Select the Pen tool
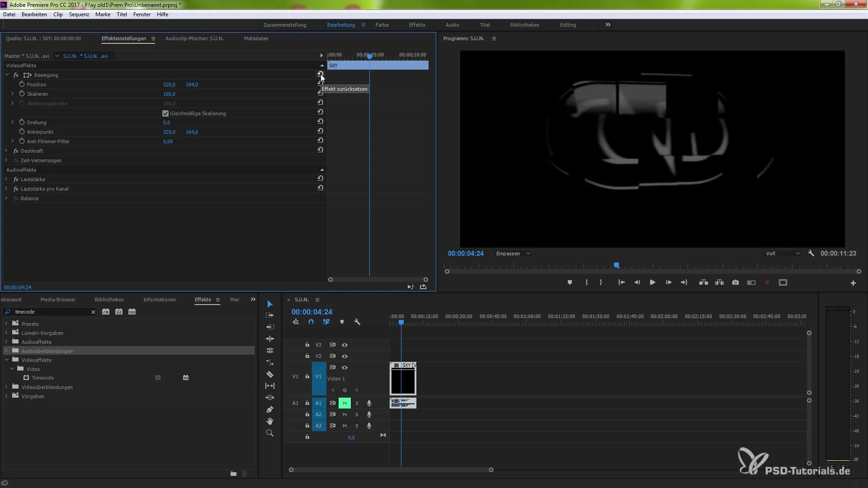 [270, 409]
